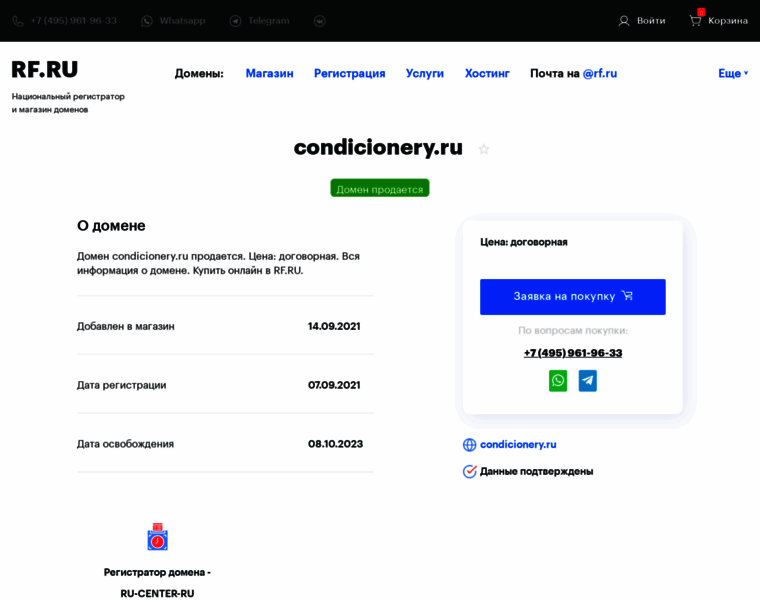This screenshot has width=760, height=600.
Task: Click the Добавлен в магазин label
Action: [x=126, y=326]
